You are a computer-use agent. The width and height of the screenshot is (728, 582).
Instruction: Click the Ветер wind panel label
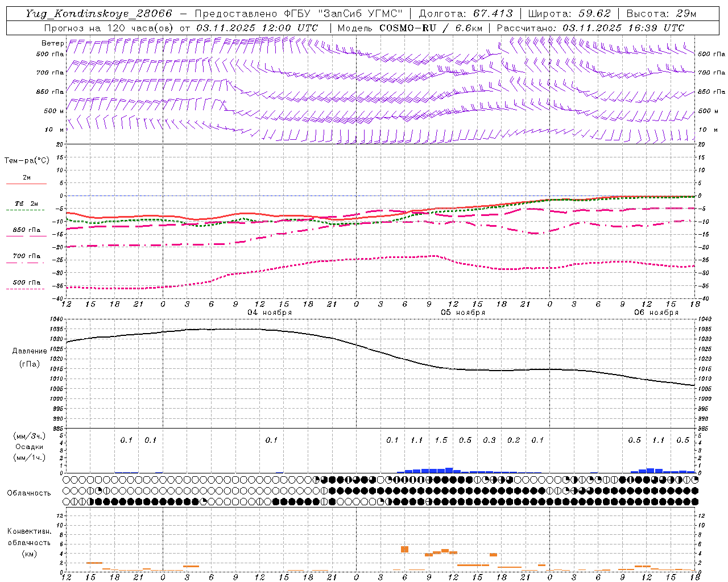tap(52, 43)
